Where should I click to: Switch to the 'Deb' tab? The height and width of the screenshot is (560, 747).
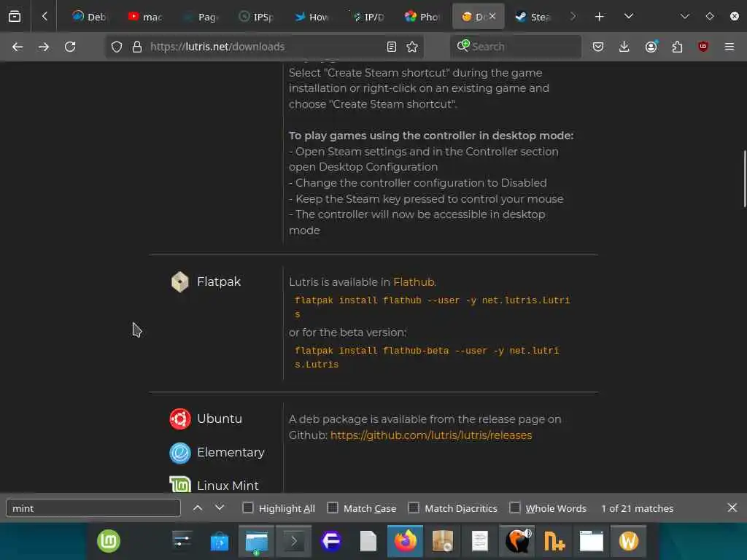click(x=88, y=17)
